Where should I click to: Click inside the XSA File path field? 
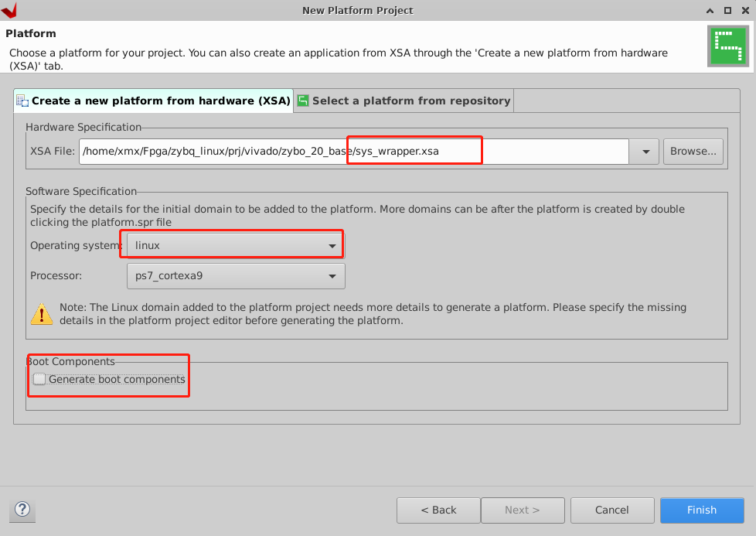click(354, 152)
